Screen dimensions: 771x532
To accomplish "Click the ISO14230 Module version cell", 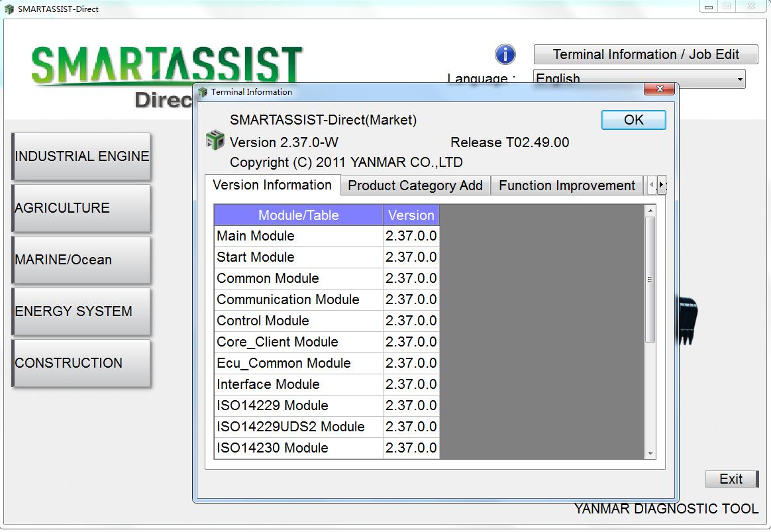I will tap(411, 447).
